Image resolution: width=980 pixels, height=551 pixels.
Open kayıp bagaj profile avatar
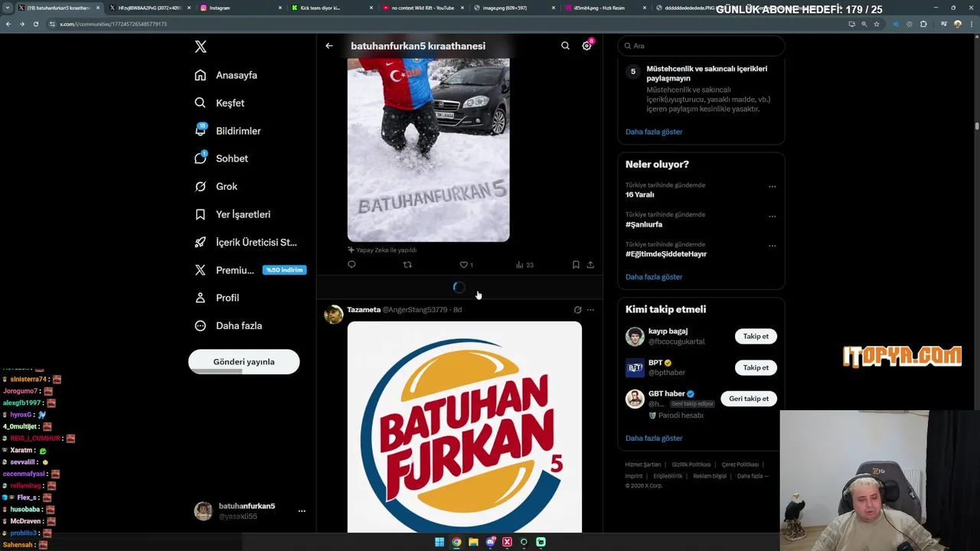[x=635, y=337]
